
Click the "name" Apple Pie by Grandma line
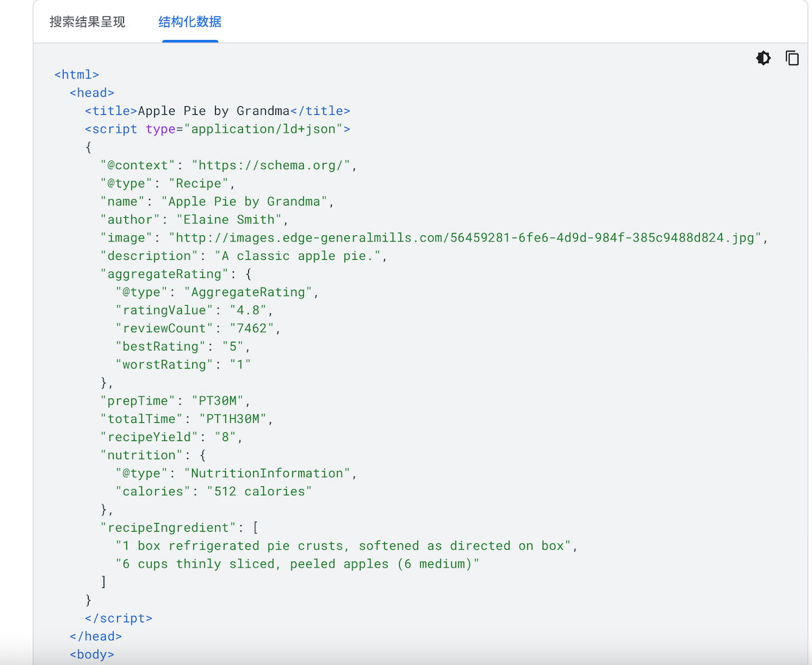pos(217,202)
